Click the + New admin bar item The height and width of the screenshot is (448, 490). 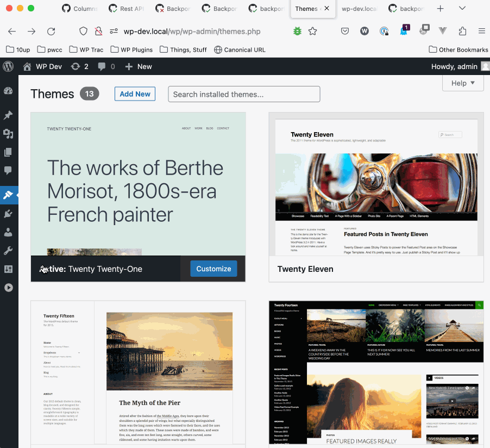tap(139, 66)
